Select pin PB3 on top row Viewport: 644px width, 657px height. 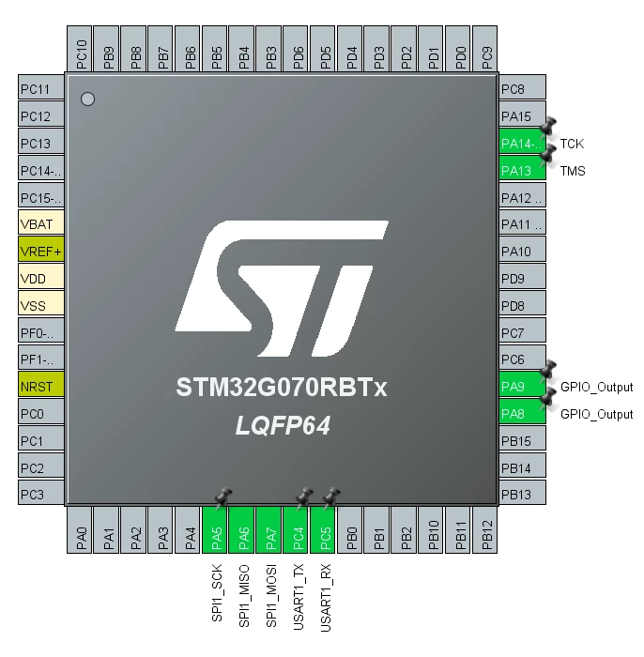pos(268,49)
